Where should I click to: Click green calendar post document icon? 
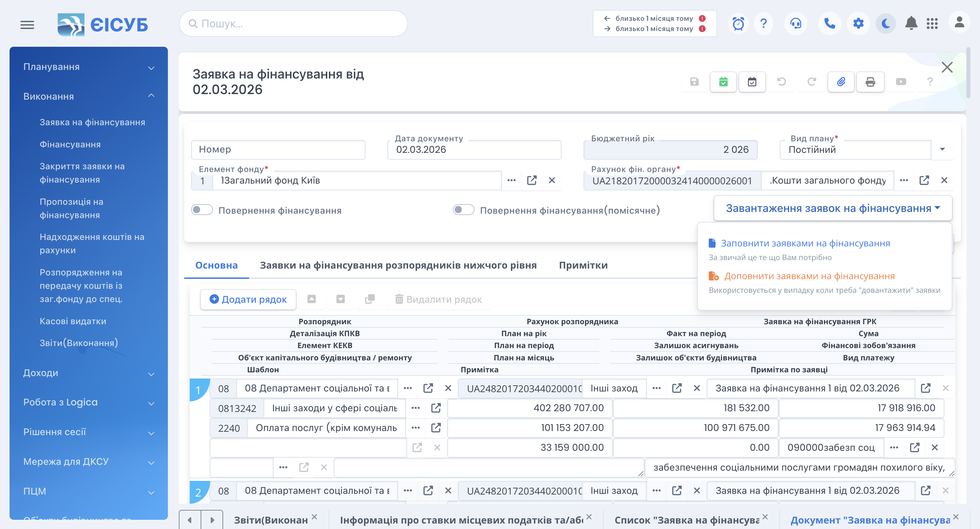[x=723, y=82]
